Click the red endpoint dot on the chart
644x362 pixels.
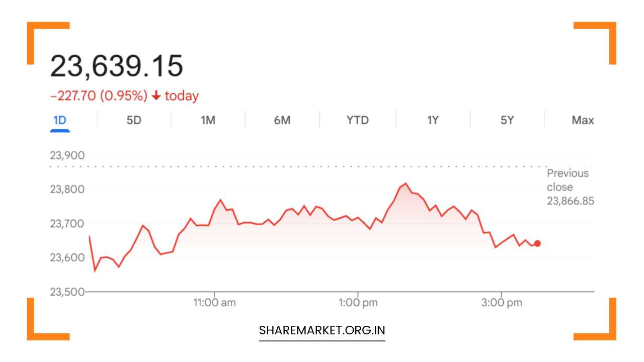coord(537,243)
